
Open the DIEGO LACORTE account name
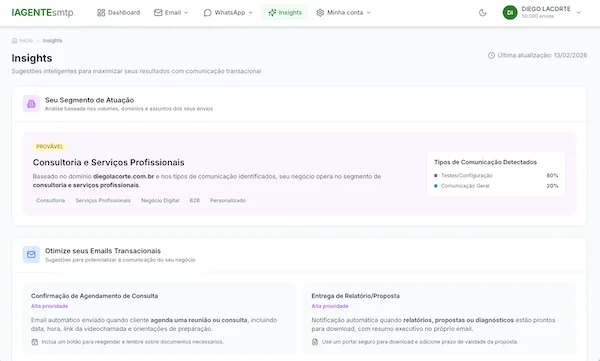point(546,9)
